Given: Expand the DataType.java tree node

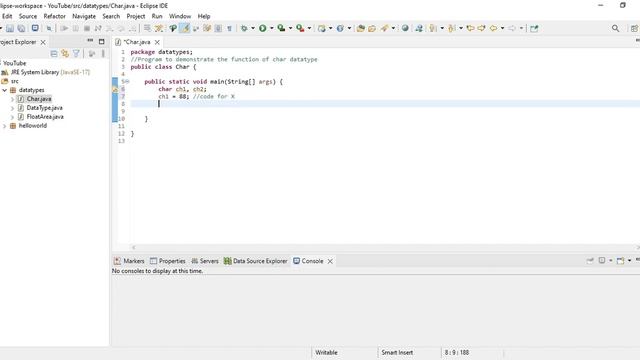Looking at the screenshot, I should (x=12, y=108).
